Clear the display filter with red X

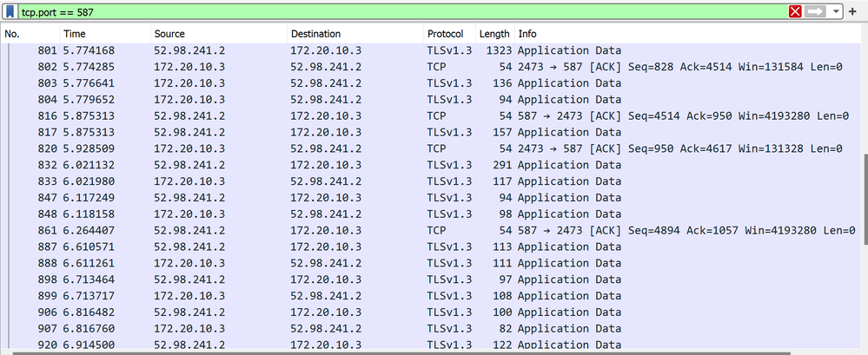pos(794,11)
